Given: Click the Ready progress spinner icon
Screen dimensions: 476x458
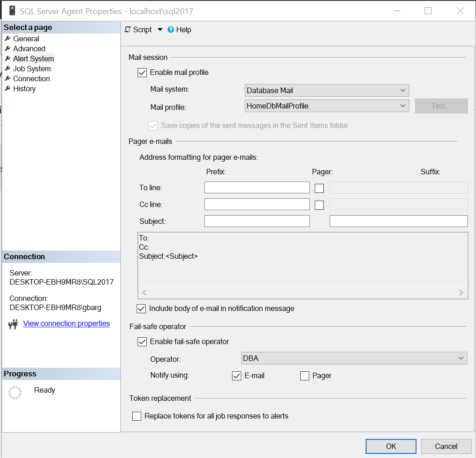Looking at the screenshot, I should (15, 393).
